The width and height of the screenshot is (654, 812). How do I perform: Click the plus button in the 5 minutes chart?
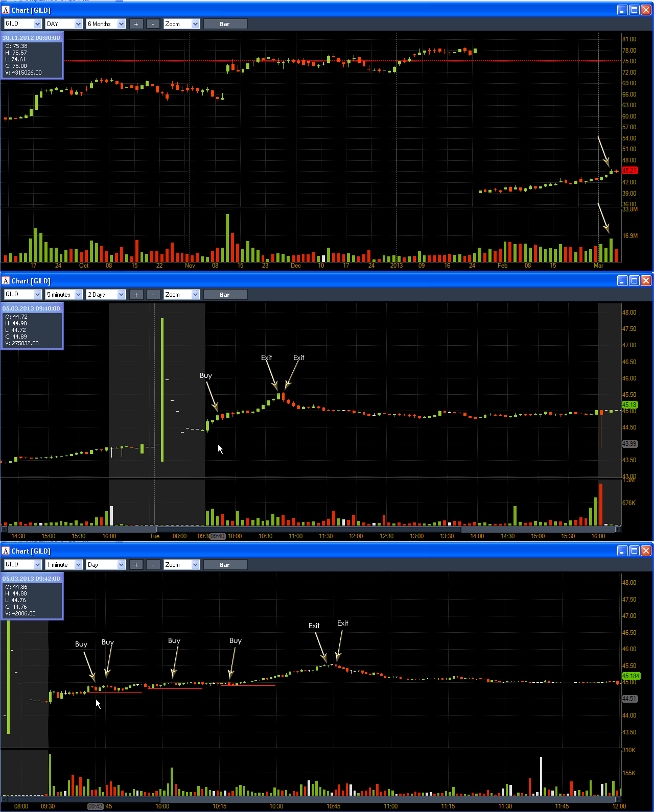coord(136,295)
